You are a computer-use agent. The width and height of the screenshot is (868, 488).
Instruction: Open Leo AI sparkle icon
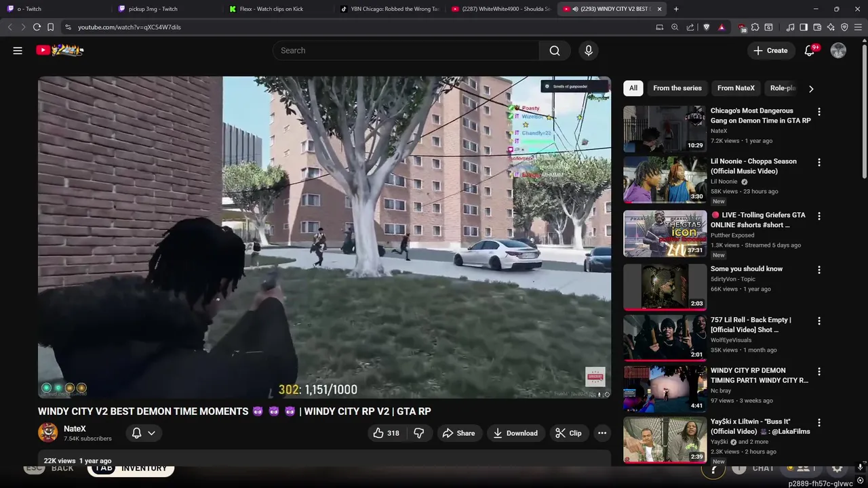click(831, 27)
